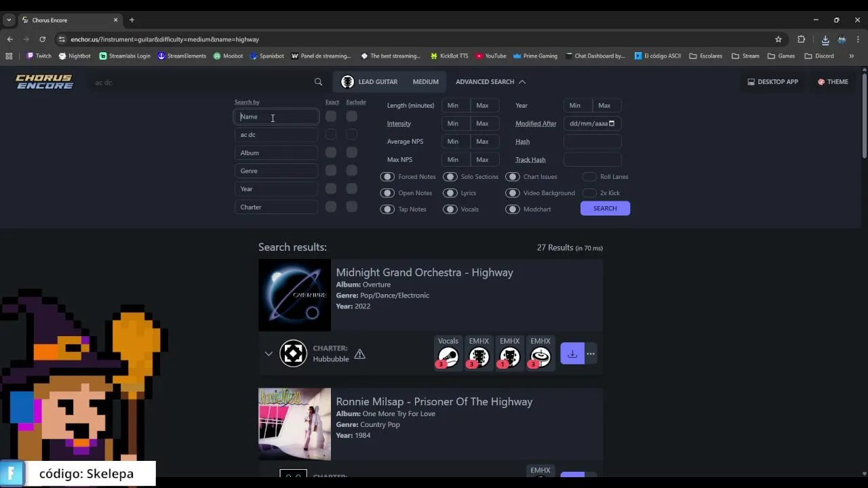The width and height of the screenshot is (868, 488).
Task: Click the Chorus Encore logo
Action: (x=44, y=82)
